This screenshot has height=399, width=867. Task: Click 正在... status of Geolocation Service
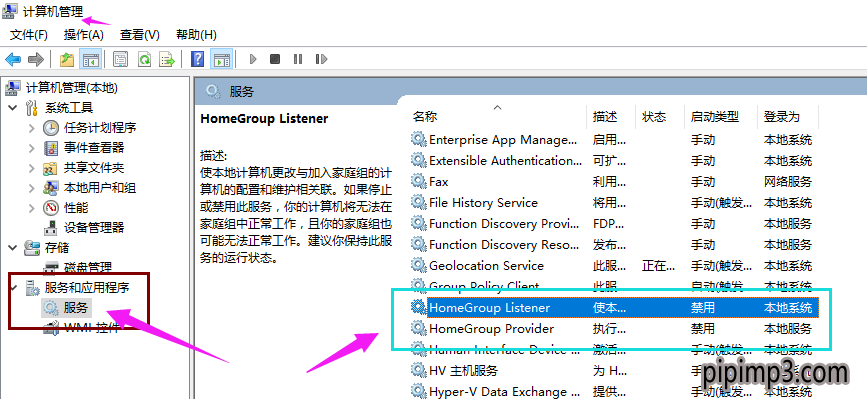(x=658, y=265)
